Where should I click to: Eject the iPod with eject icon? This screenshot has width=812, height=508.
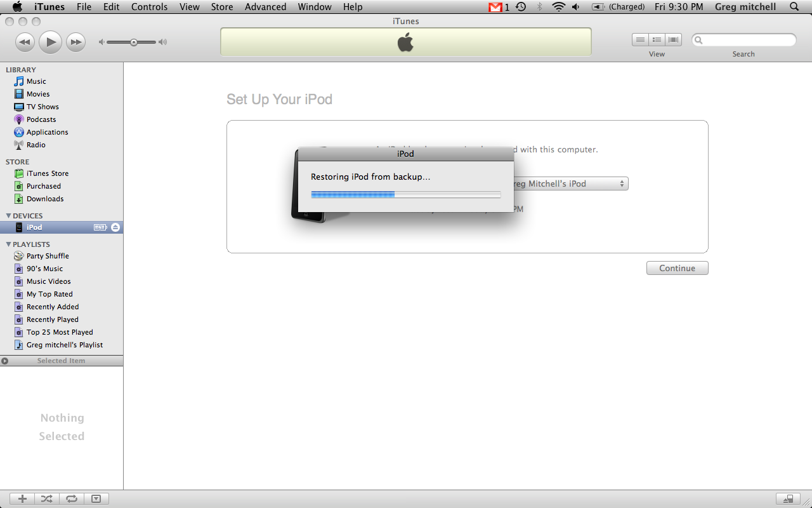(115, 227)
